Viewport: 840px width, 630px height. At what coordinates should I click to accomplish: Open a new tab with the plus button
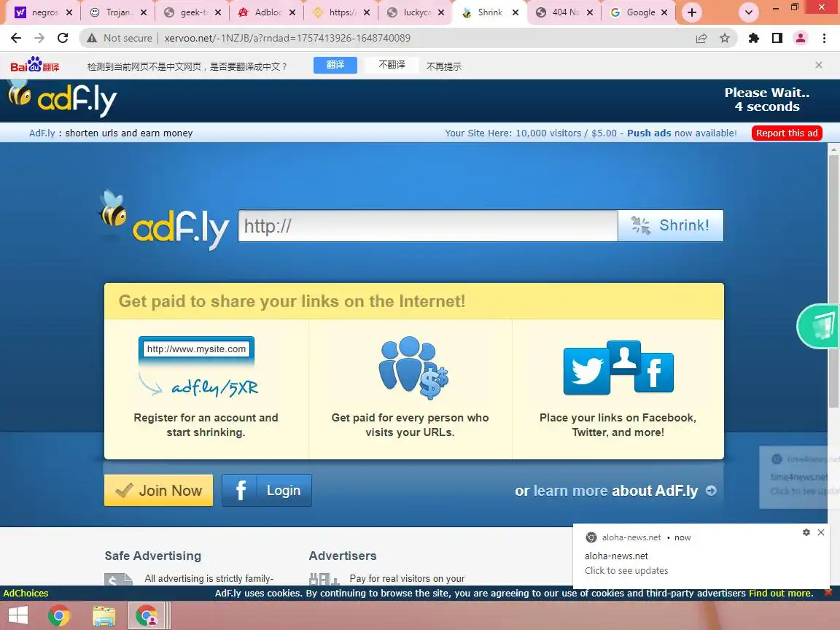(x=692, y=12)
